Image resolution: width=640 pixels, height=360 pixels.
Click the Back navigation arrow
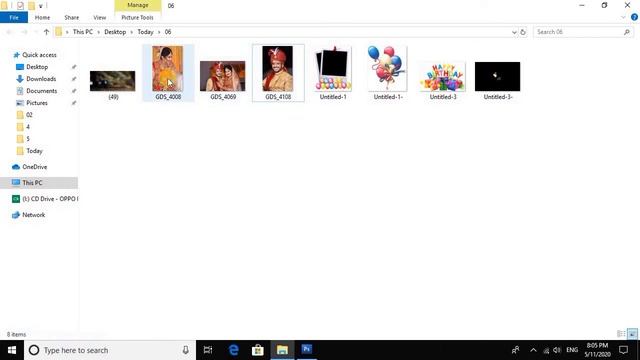pyautogui.click(x=9, y=32)
